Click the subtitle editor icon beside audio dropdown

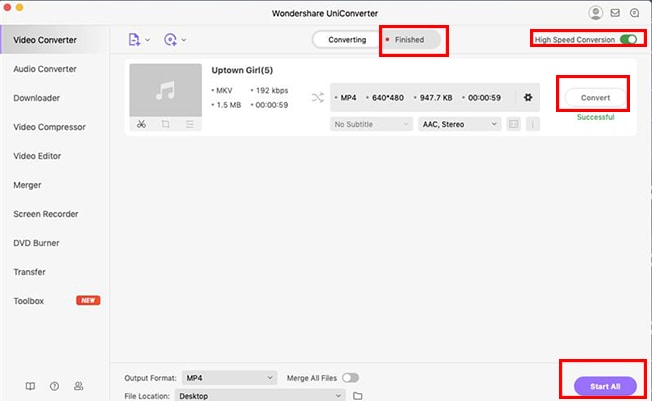[514, 124]
